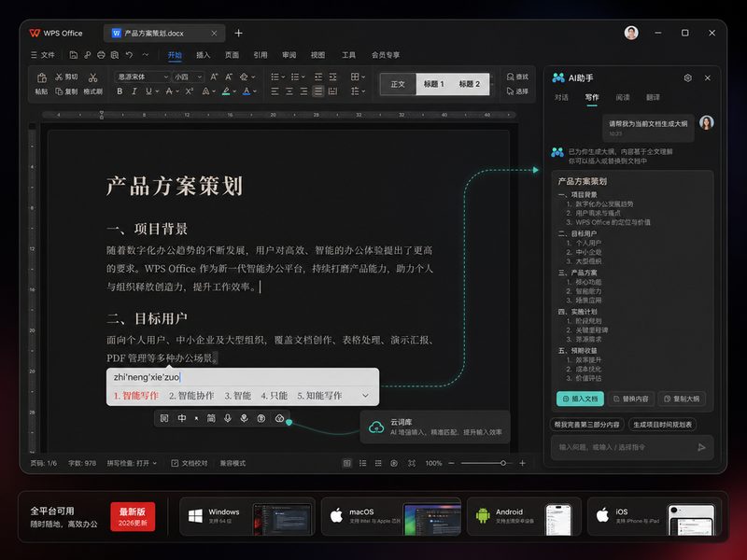The width and height of the screenshot is (747, 560).
Task: Click the undo arrow icon
Action: pos(129,55)
